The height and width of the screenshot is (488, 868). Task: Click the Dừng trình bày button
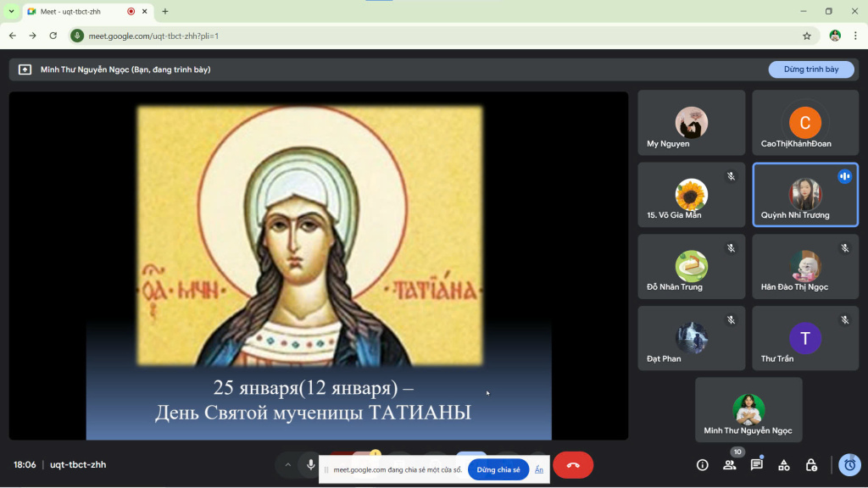(x=811, y=69)
